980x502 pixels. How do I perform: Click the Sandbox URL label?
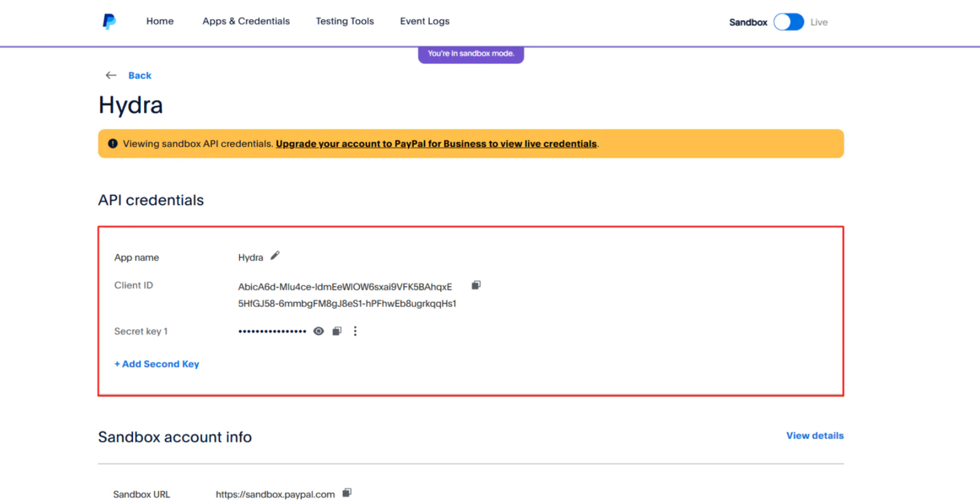tap(141, 494)
